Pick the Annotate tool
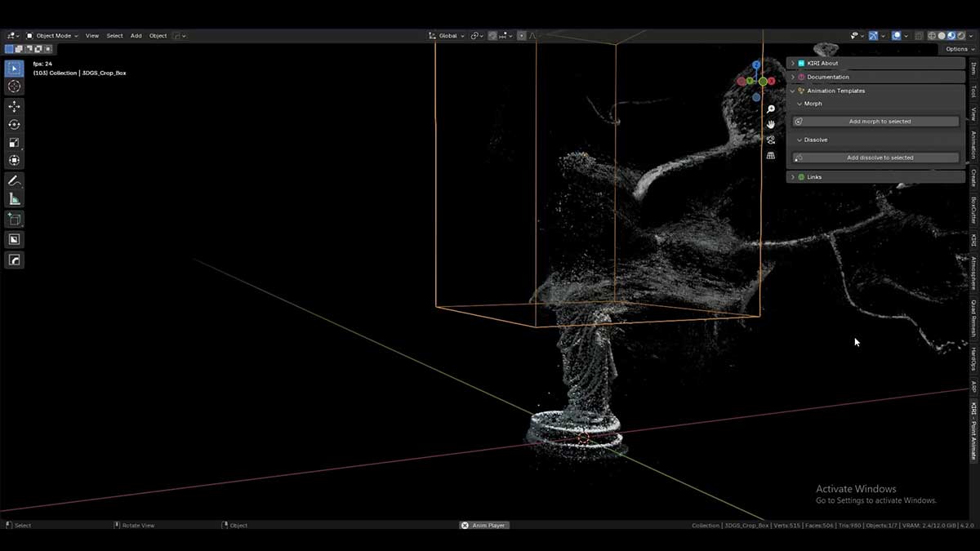Viewport: 980px width, 551px height. (14, 180)
